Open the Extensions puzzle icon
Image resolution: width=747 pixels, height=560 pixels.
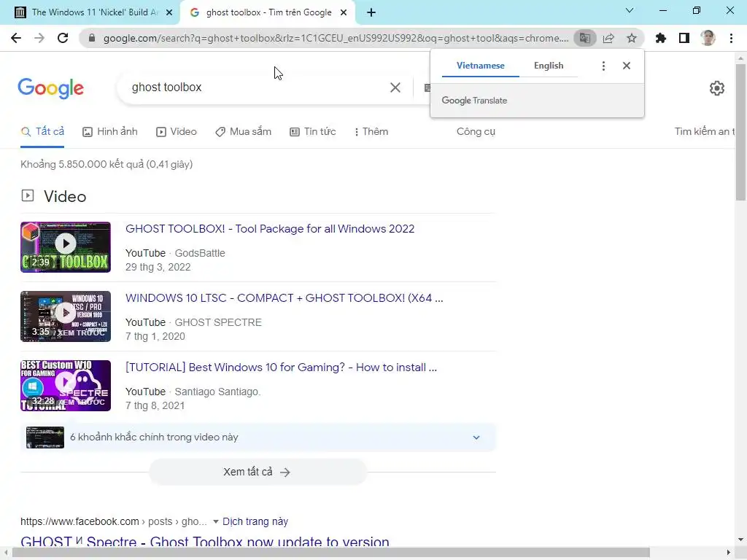point(661,38)
